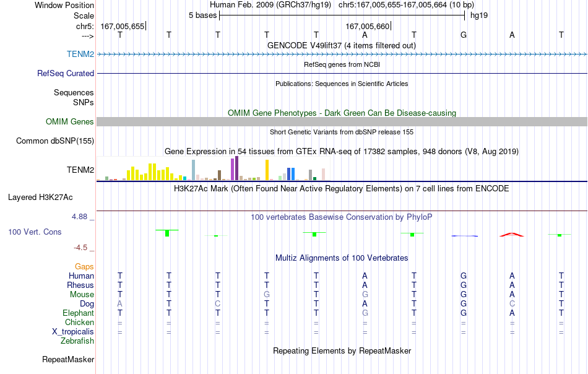Screen dimensions: 588x374
Task: Select the Zebrafish species row label
Action: 77,341
